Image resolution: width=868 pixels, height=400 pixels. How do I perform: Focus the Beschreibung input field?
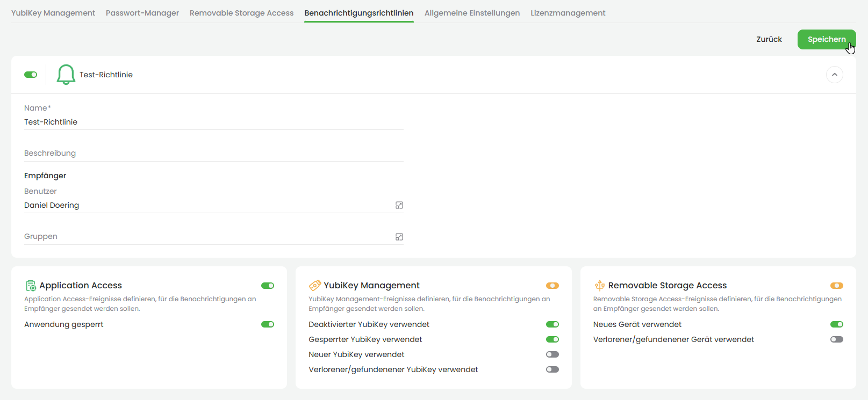pyautogui.click(x=213, y=154)
